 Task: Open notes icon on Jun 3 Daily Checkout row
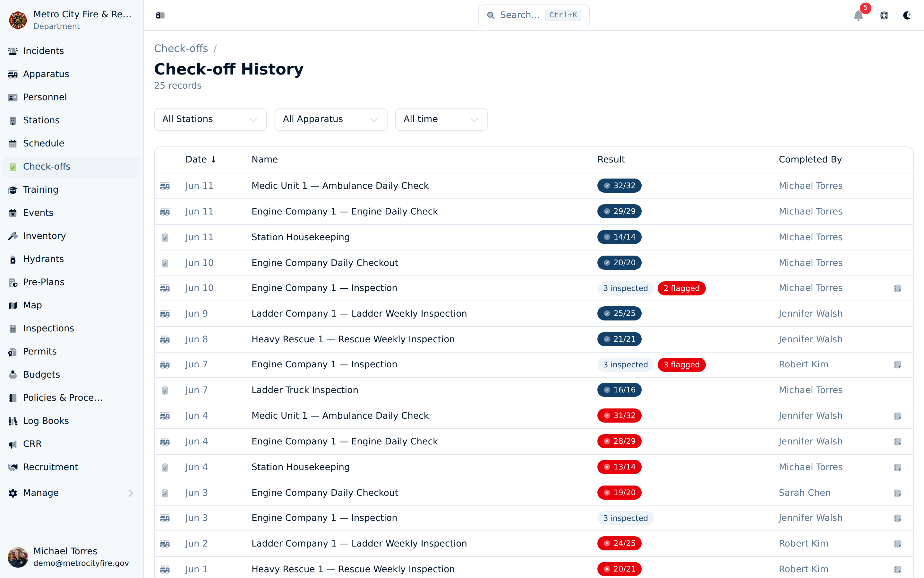tap(897, 493)
